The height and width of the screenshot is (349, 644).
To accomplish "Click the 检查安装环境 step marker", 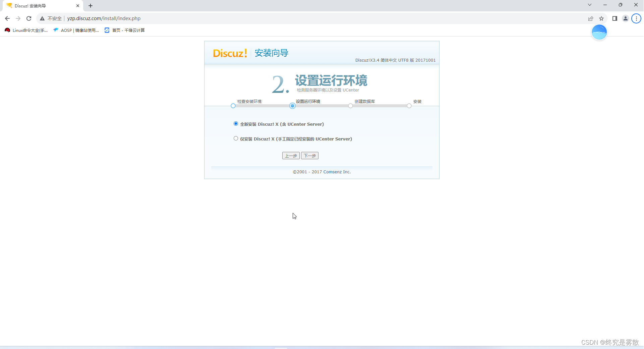I will [x=233, y=106].
